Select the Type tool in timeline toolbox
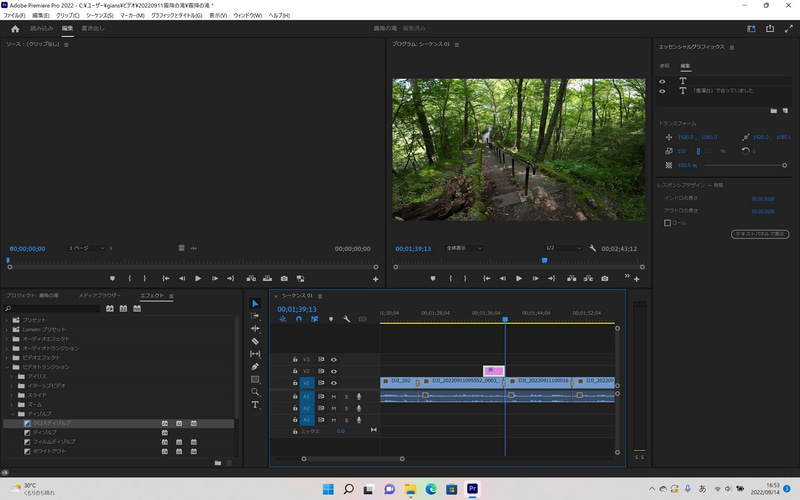This screenshot has width=800, height=500. [x=255, y=405]
